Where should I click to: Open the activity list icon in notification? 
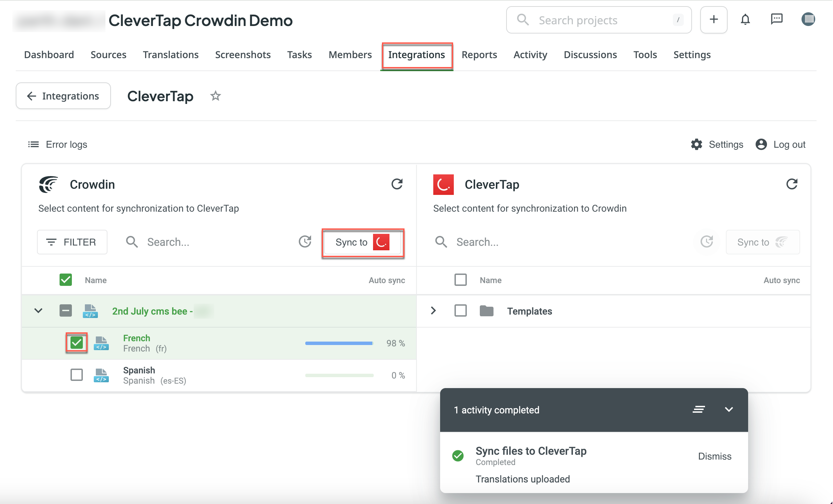click(x=699, y=409)
